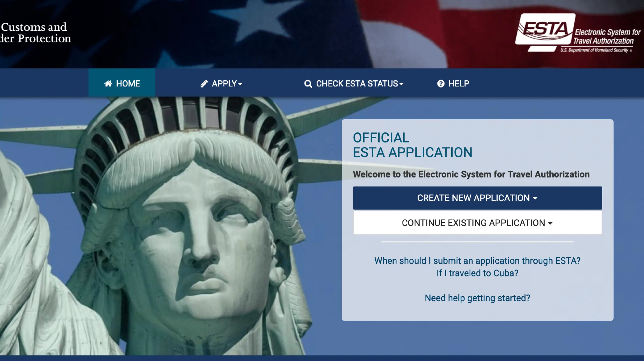
Task: Open the HELP menu item
Action: tap(453, 84)
